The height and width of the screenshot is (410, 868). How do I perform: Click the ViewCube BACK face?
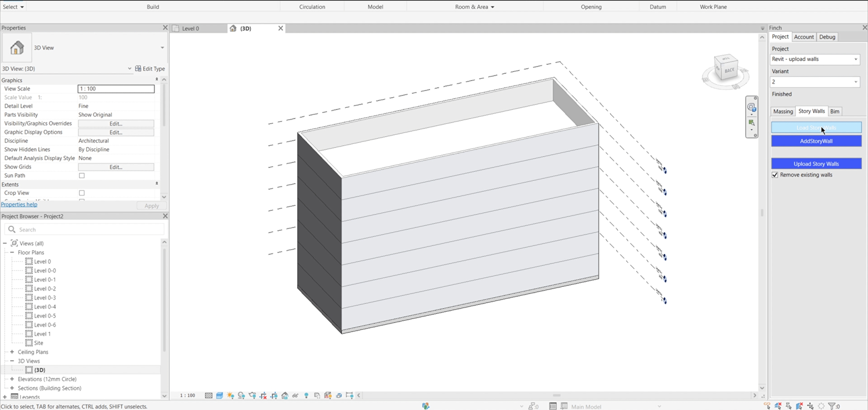coord(729,70)
